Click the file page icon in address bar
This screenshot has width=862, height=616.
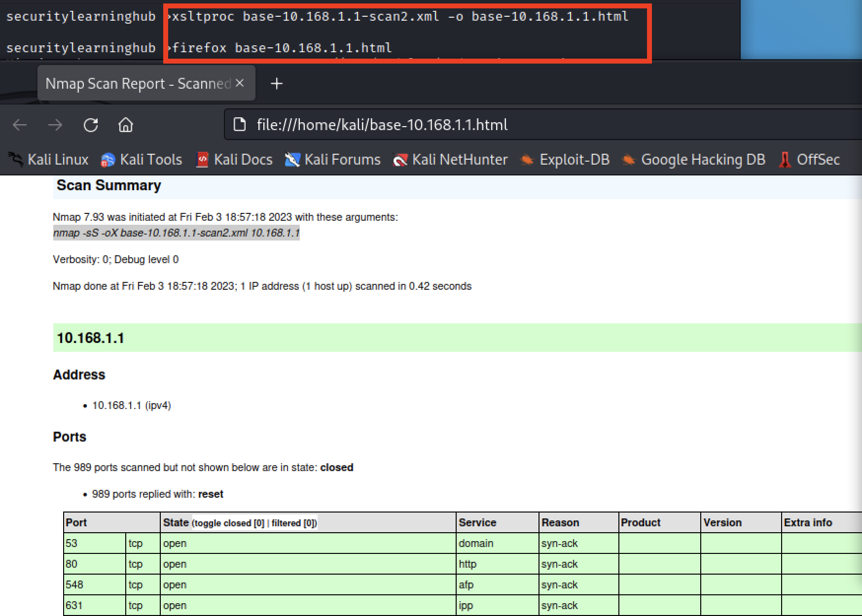[240, 125]
